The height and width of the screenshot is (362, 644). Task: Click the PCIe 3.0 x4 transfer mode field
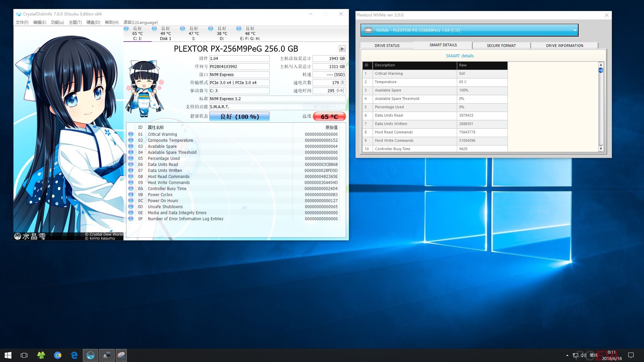pyautogui.click(x=239, y=83)
